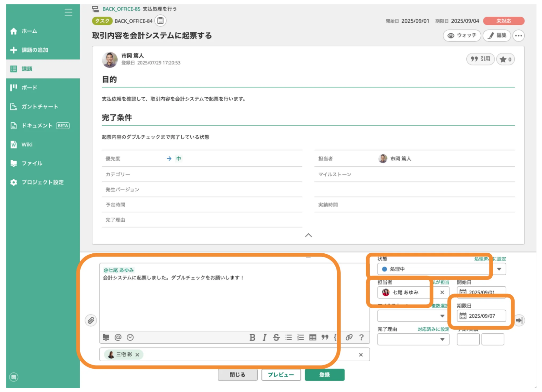Click the ウォッチ button
Viewport: 542px width, 392px height.
pyautogui.click(x=462, y=36)
